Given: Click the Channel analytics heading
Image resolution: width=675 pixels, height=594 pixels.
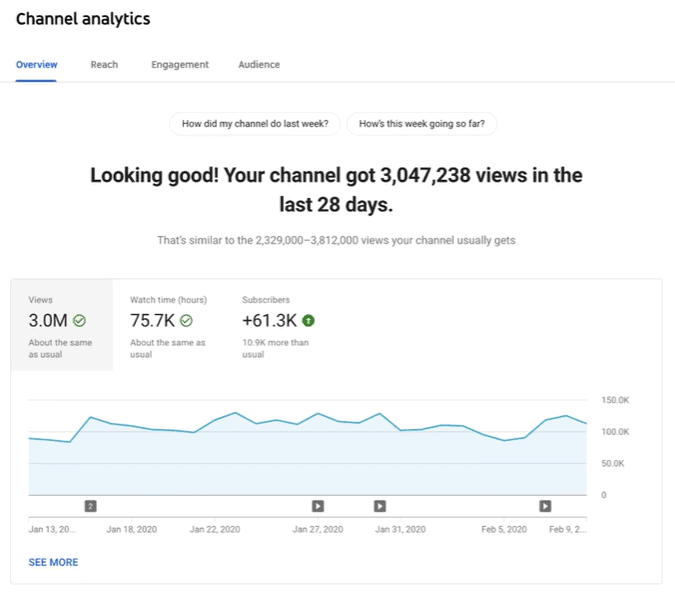Looking at the screenshot, I should (x=83, y=19).
